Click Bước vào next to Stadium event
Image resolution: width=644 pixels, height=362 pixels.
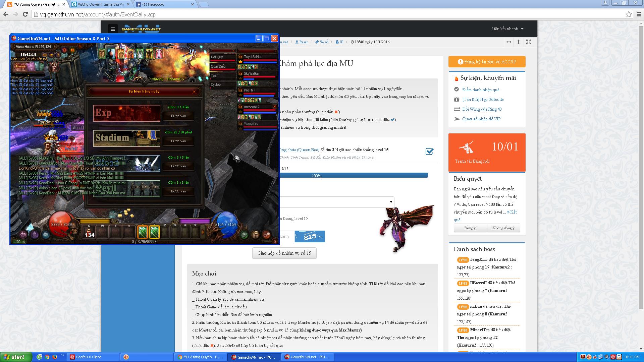(178, 141)
